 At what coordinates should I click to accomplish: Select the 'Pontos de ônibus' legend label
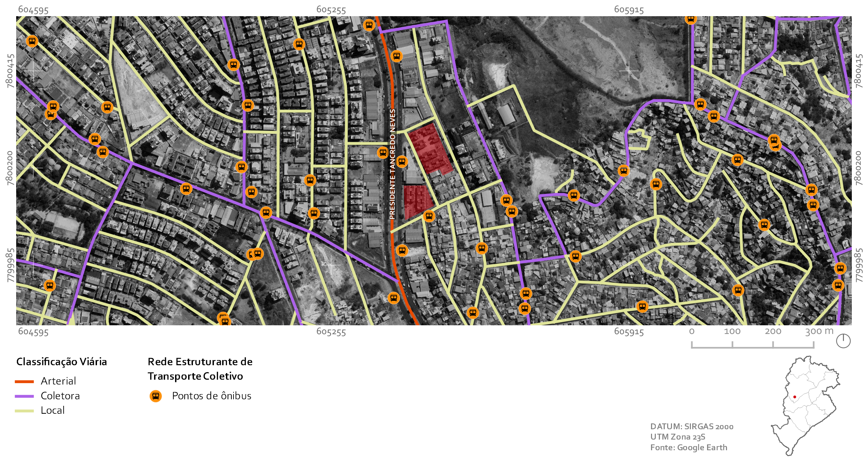click(x=211, y=396)
